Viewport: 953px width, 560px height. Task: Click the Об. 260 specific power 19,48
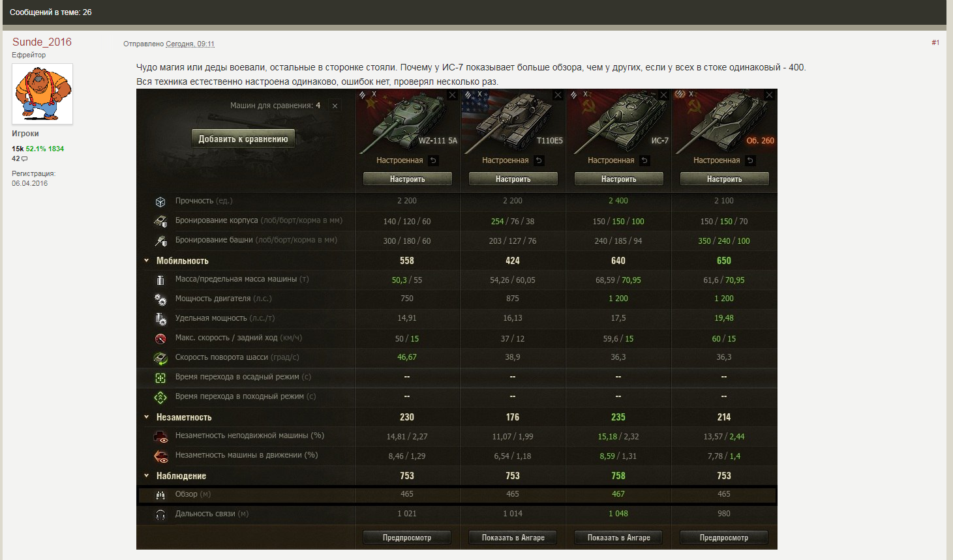pos(724,318)
